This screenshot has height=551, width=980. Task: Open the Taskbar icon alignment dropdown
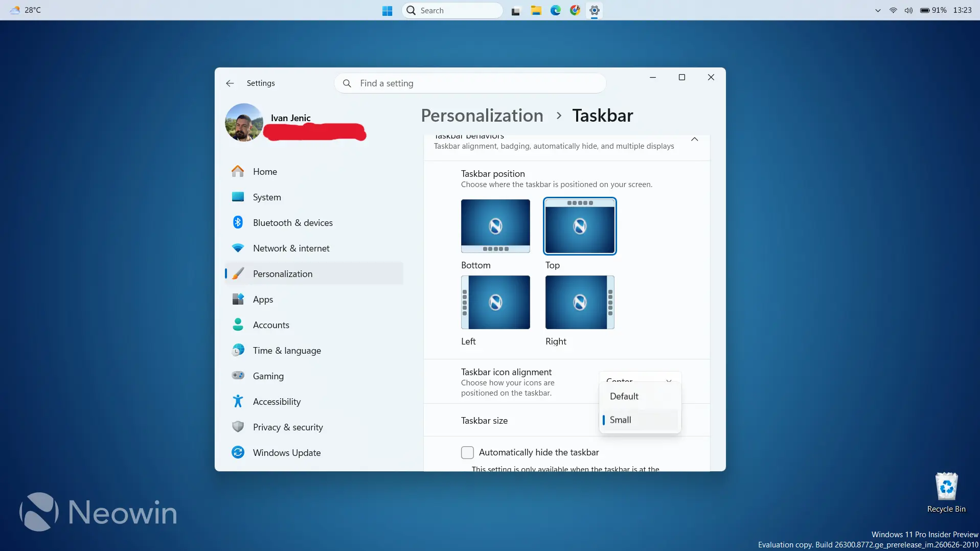click(640, 378)
